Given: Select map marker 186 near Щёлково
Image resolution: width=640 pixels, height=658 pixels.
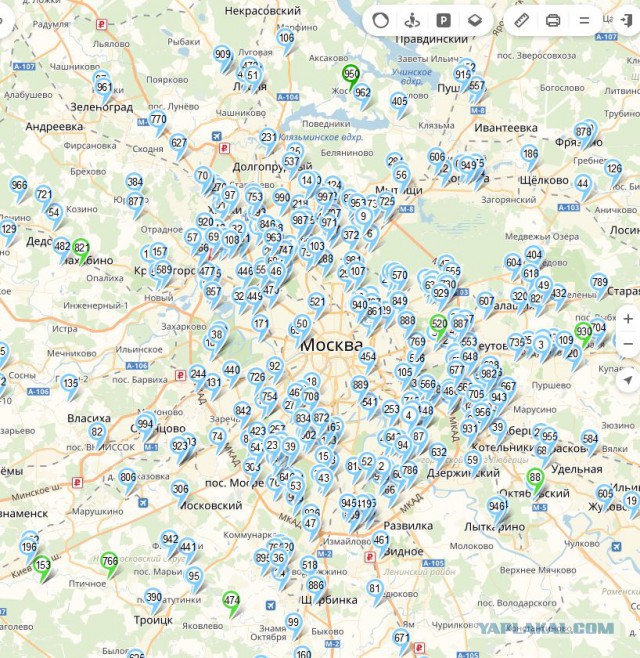Looking at the screenshot, I should click(530, 154).
